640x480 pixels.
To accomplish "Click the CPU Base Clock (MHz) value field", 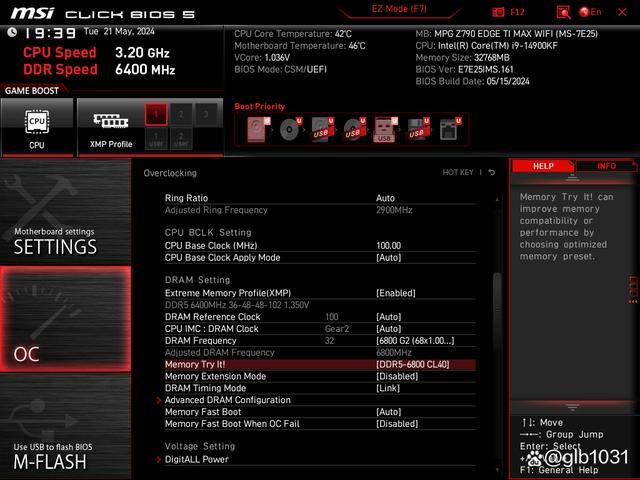I will (388, 245).
